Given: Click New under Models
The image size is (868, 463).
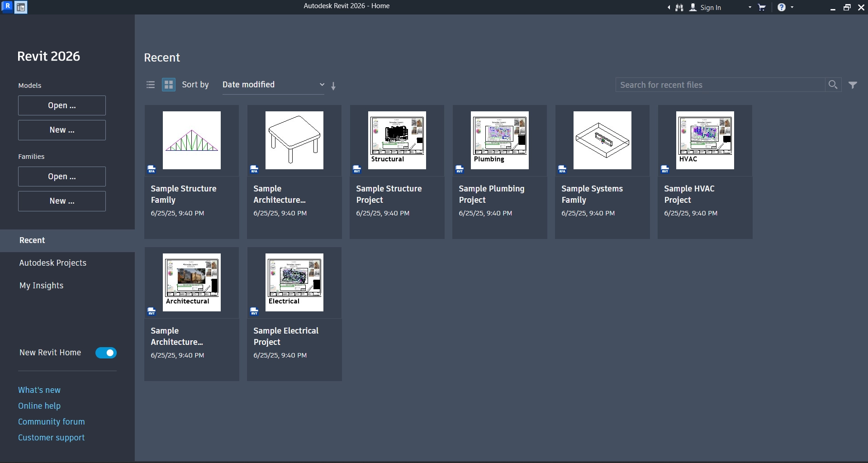Looking at the screenshot, I should tap(62, 130).
